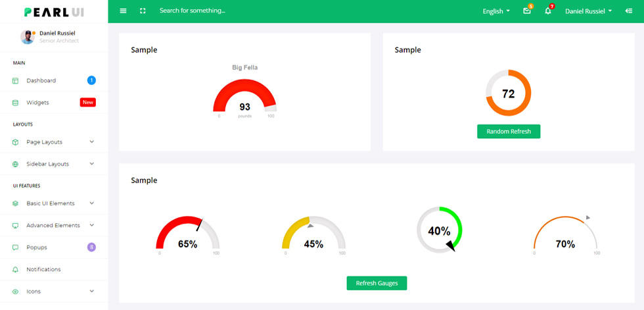Open the bell notifications icon

pos(548,11)
